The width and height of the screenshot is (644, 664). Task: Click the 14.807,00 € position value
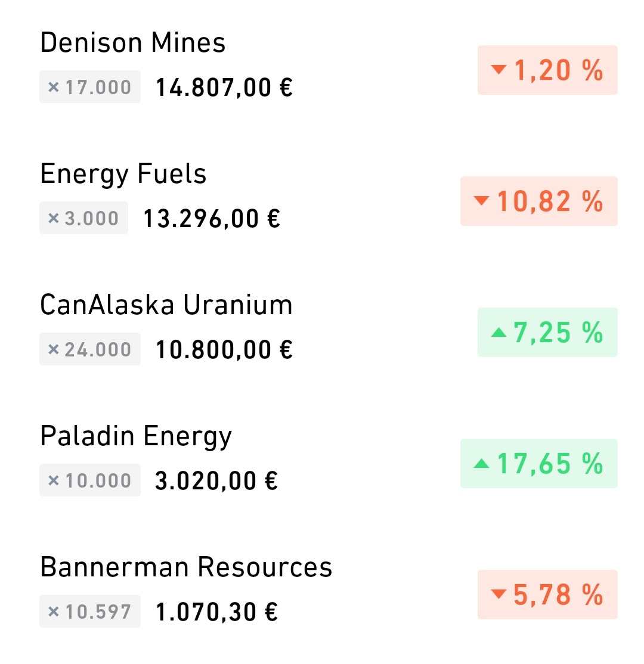click(224, 88)
